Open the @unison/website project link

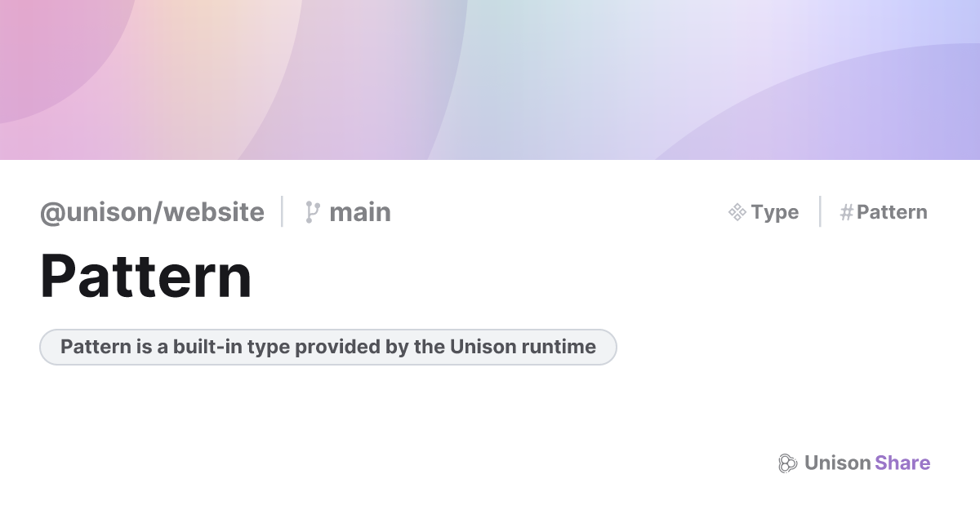152,212
